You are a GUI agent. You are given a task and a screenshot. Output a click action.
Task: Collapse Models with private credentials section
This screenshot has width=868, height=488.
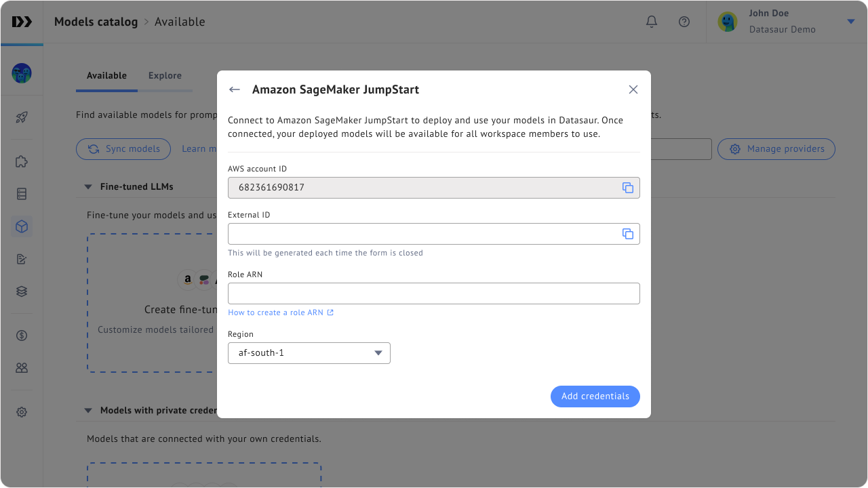tap(88, 411)
